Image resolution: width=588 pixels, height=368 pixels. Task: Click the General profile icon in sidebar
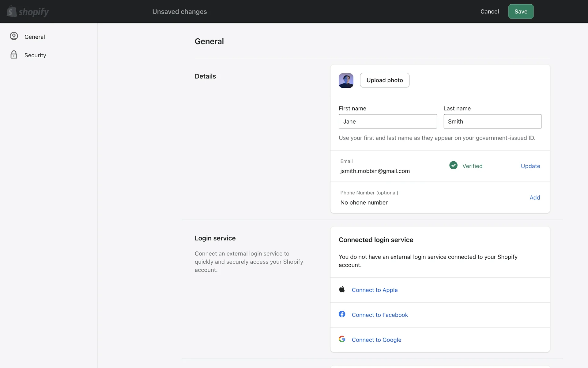point(14,36)
